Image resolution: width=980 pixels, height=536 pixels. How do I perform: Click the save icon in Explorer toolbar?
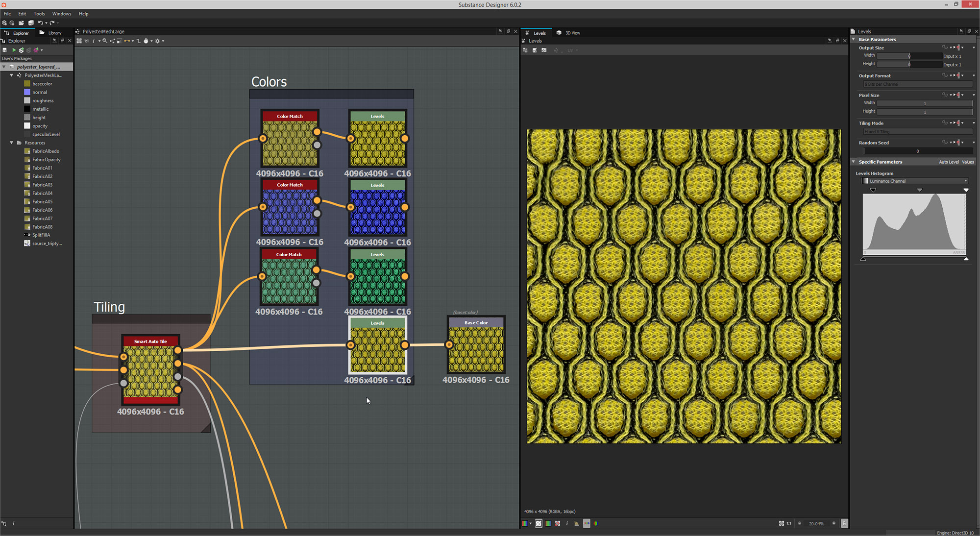(5, 50)
